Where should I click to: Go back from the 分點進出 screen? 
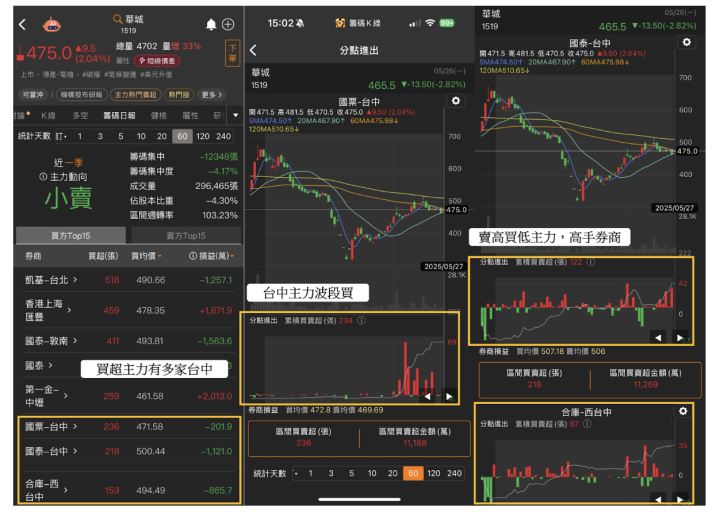pyautogui.click(x=253, y=50)
